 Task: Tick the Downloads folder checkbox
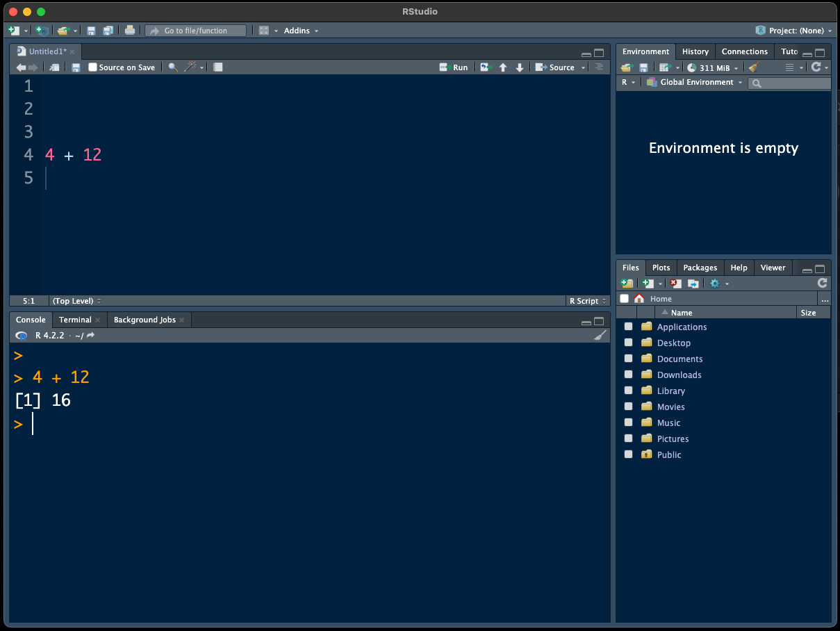click(x=629, y=375)
